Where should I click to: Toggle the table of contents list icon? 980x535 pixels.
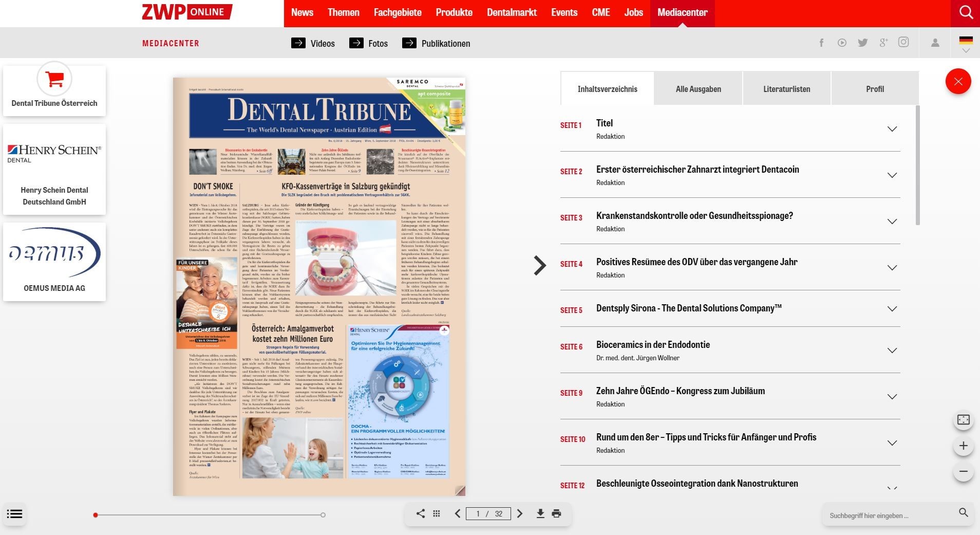14,513
